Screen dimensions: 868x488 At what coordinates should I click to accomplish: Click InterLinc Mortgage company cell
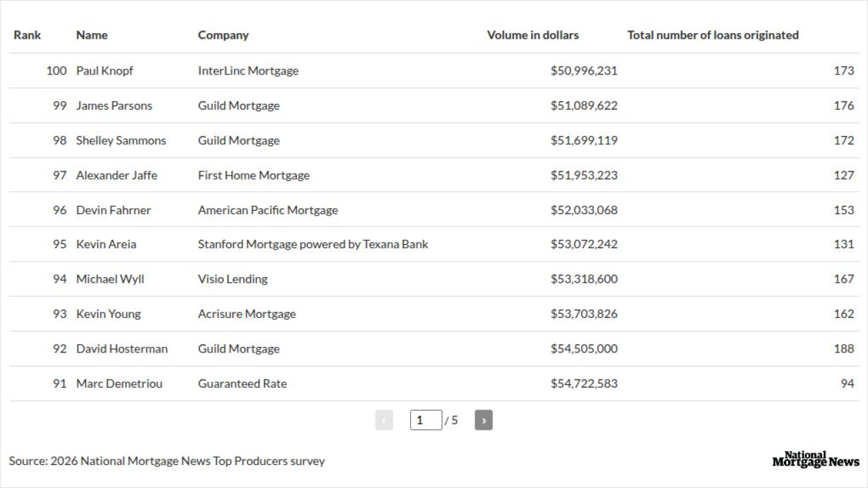[248, 70]
